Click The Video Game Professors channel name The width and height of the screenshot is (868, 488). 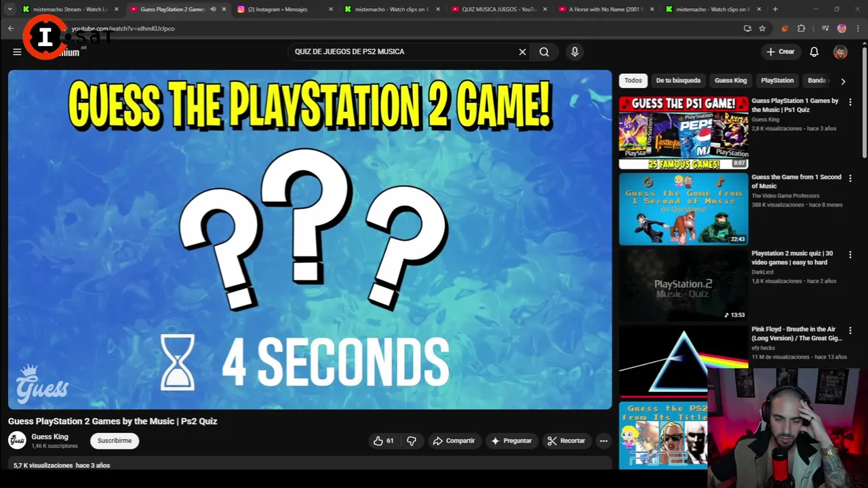click(x=785, y=196)
